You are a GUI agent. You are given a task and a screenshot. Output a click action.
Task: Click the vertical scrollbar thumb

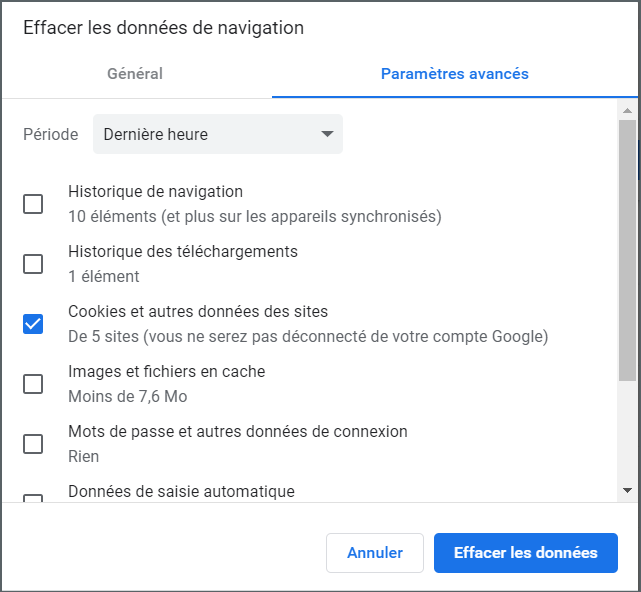pyautogui.click(x=628, y=251)
